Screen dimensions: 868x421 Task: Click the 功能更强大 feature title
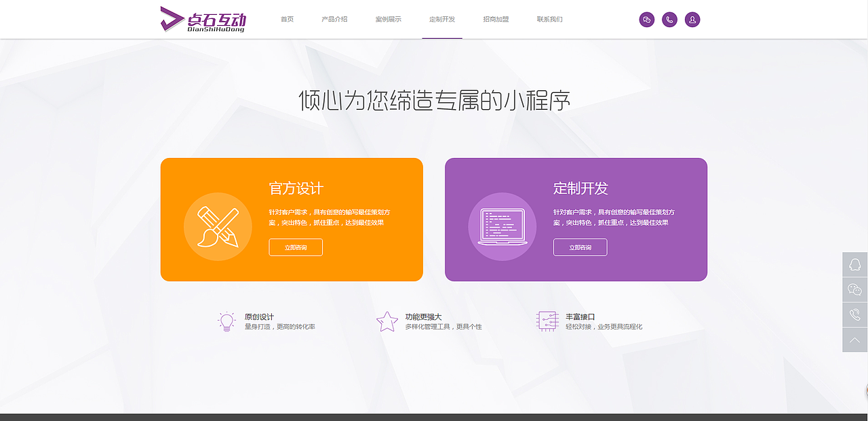coord(423,317)
